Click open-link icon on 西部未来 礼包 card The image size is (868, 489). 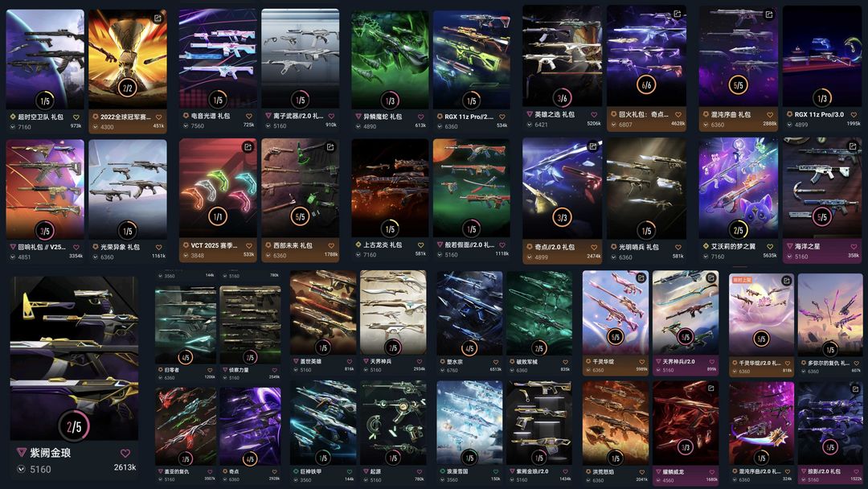[x=330, y=146]
